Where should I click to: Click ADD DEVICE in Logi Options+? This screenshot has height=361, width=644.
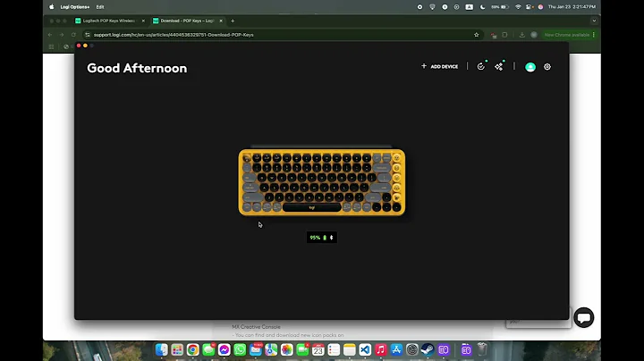click(439, 66)
